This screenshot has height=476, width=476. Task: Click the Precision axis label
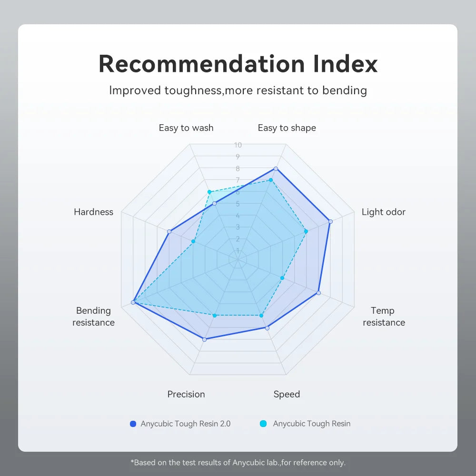(186, 394)
